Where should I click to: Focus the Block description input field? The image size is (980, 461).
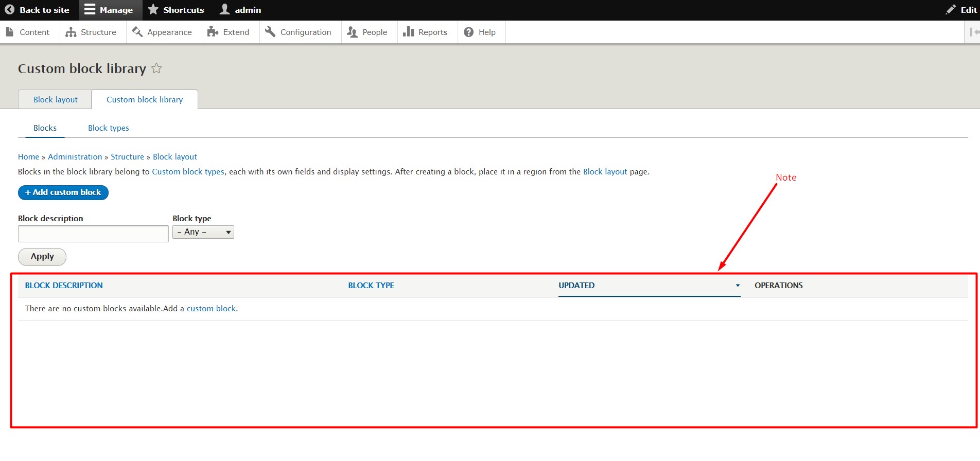tap(93, 234)
